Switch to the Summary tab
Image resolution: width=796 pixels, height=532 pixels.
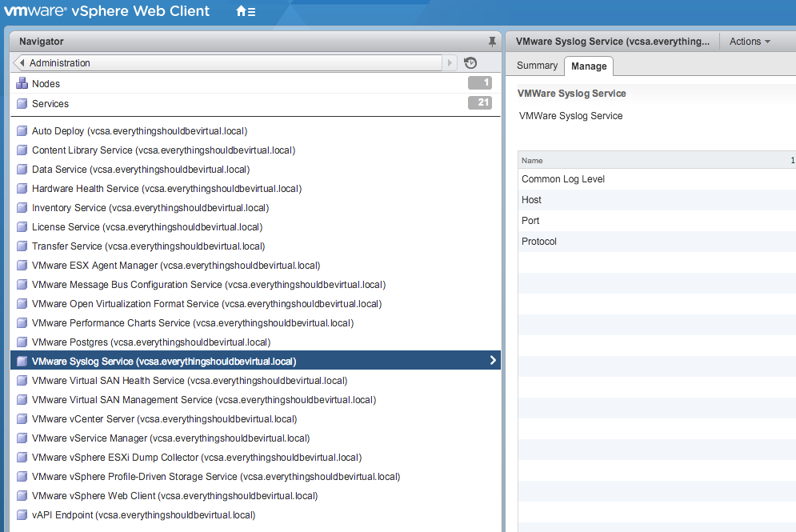point(537,66)
